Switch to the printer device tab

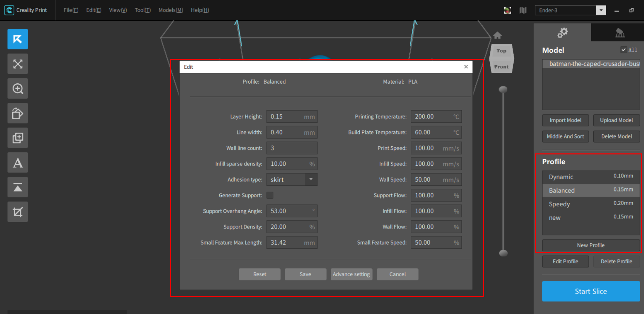click(620, 33)
